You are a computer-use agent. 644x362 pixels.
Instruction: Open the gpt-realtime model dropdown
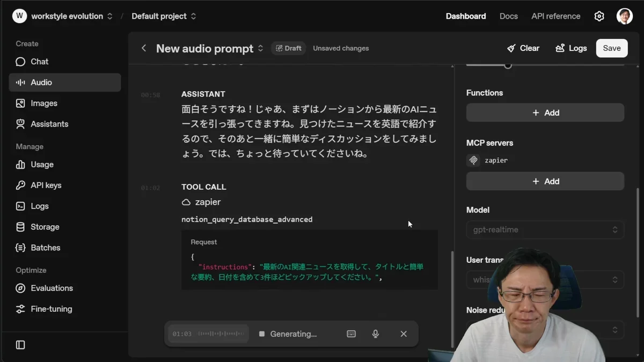pyautogui.click(x=545, y=230)
